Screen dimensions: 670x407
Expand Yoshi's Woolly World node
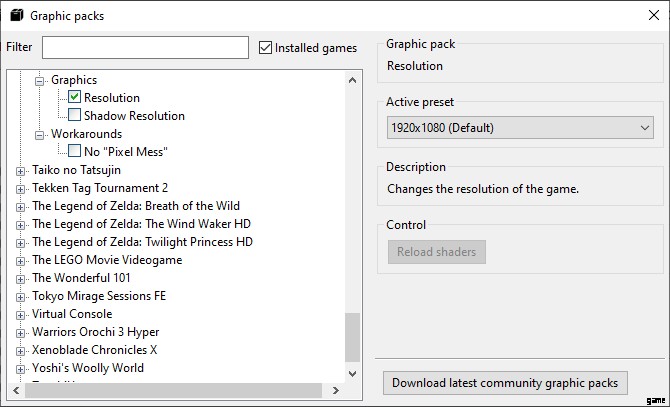(x=20, y=369)
